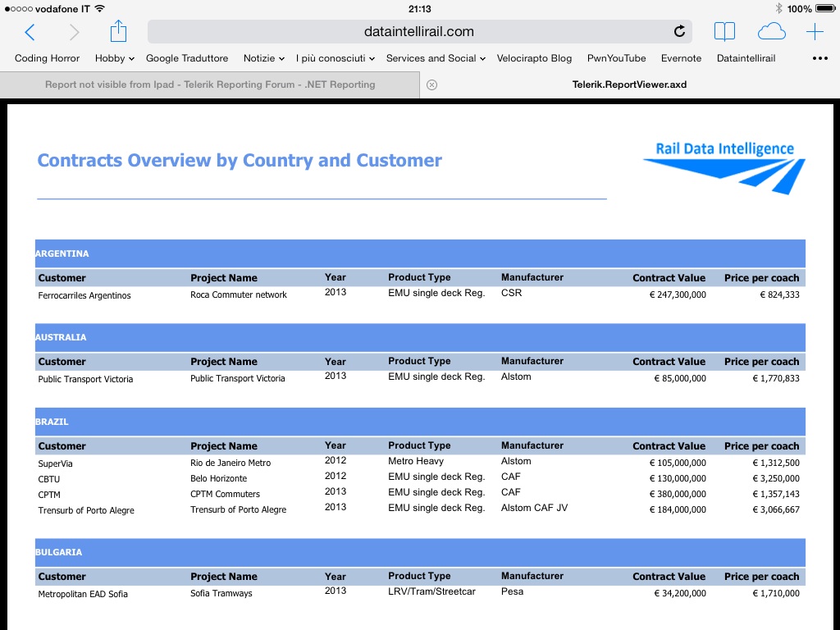
Task: Show iCloud tabs via cloud icon
Action: click(x=771, y=32)
